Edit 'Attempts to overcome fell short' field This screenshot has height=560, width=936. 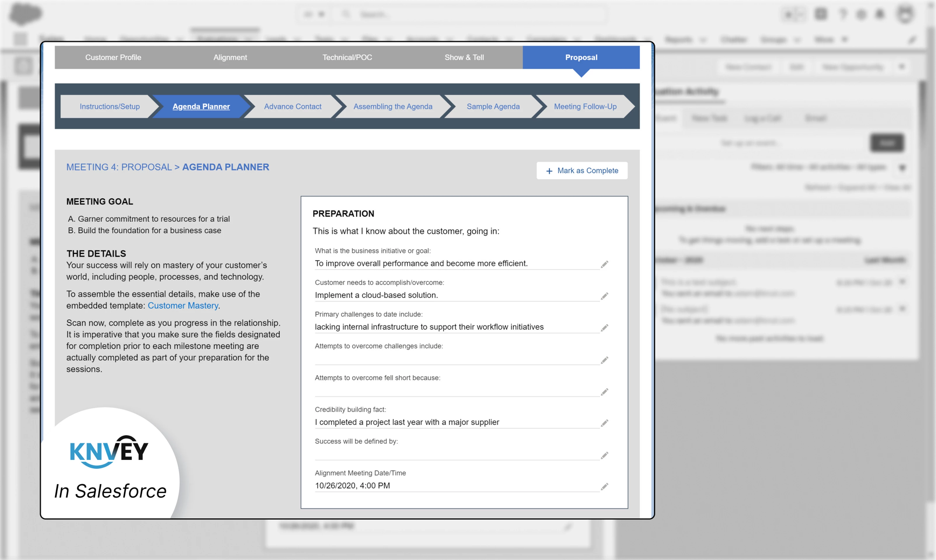point(604,392)
